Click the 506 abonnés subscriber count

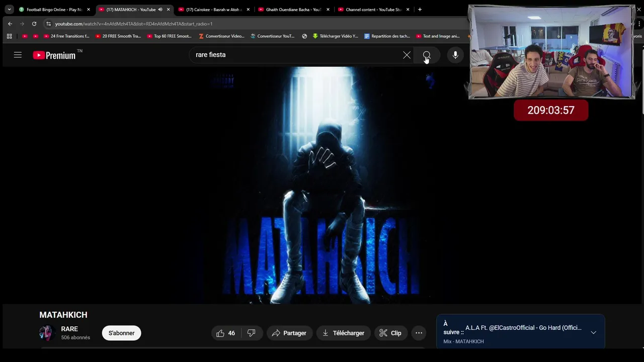pyautogui.click(x=75, y=337)
